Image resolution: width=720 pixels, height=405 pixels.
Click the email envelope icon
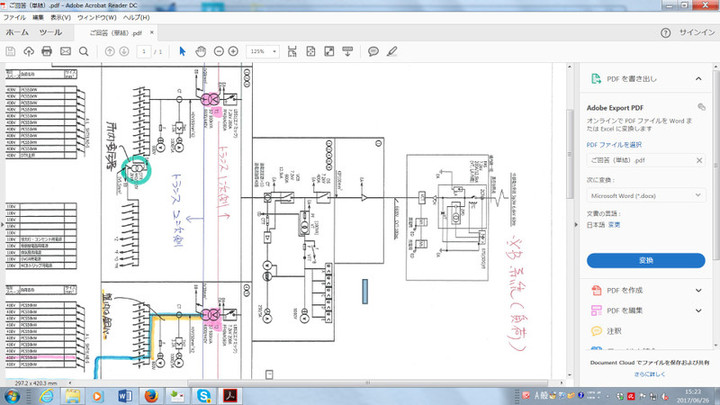tap(65, 51)
